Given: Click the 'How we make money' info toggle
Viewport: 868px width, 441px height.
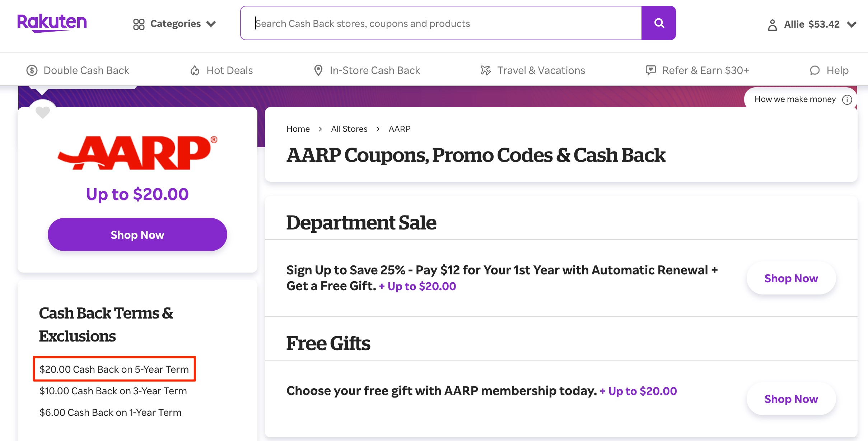Looking at the screenshot, I should [848, 99].
